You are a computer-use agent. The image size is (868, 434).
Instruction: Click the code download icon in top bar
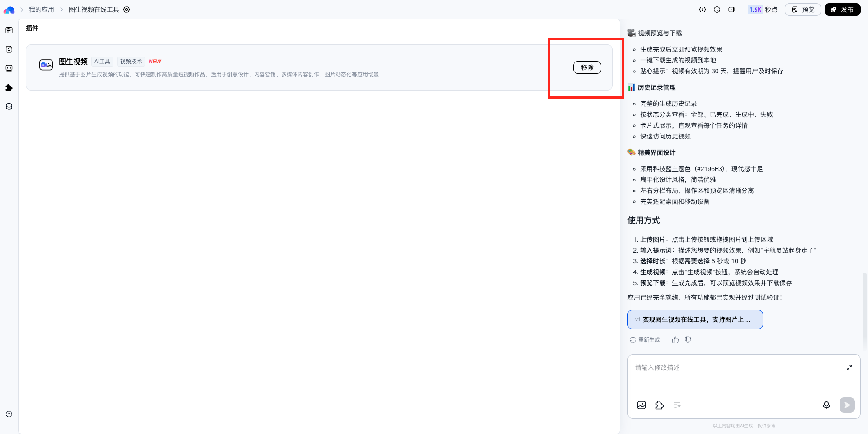703,10
